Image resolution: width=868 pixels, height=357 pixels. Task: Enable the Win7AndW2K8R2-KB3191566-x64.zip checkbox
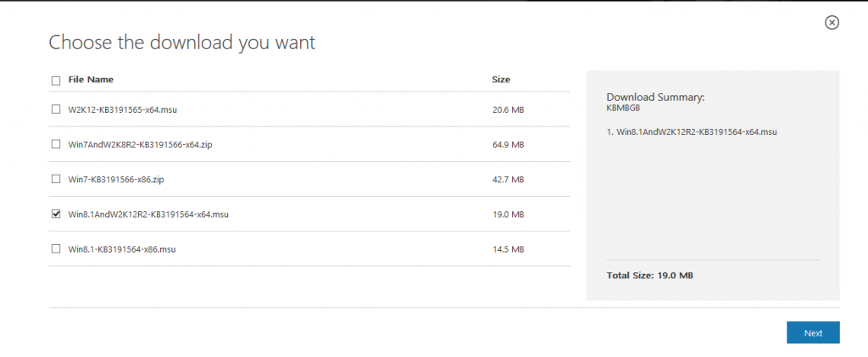56,144
